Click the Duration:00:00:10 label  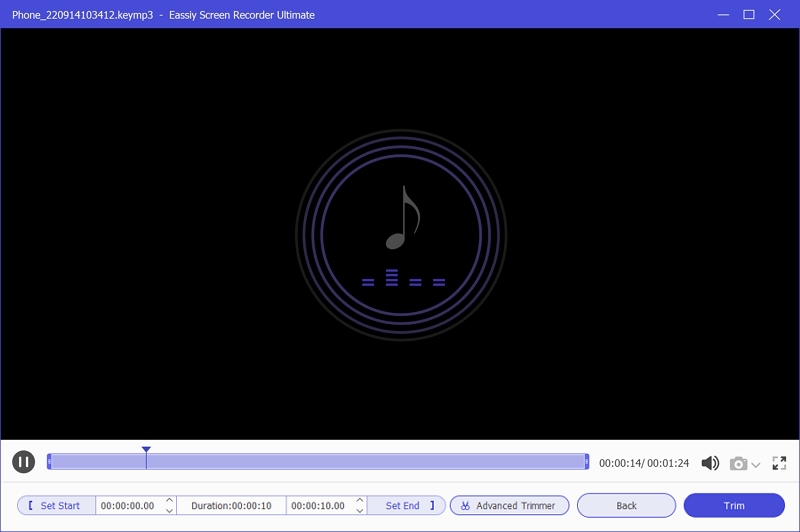point(231,505)
